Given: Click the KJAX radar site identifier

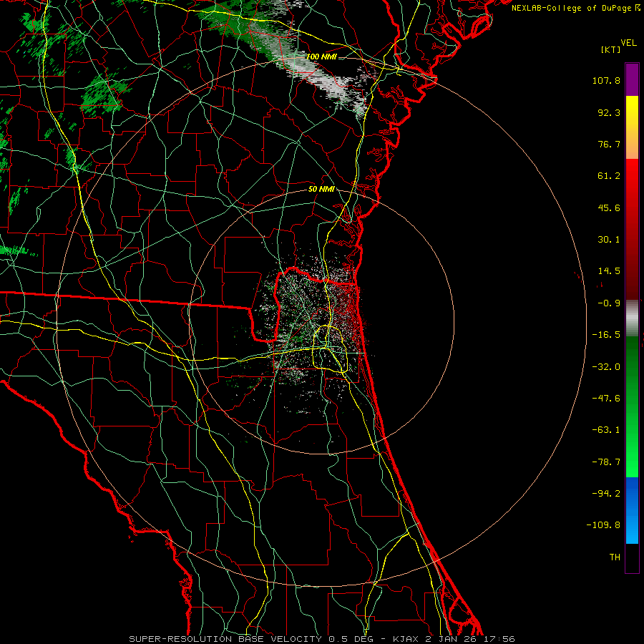Looking at the screenshot, I should click(x=406, y=639).
